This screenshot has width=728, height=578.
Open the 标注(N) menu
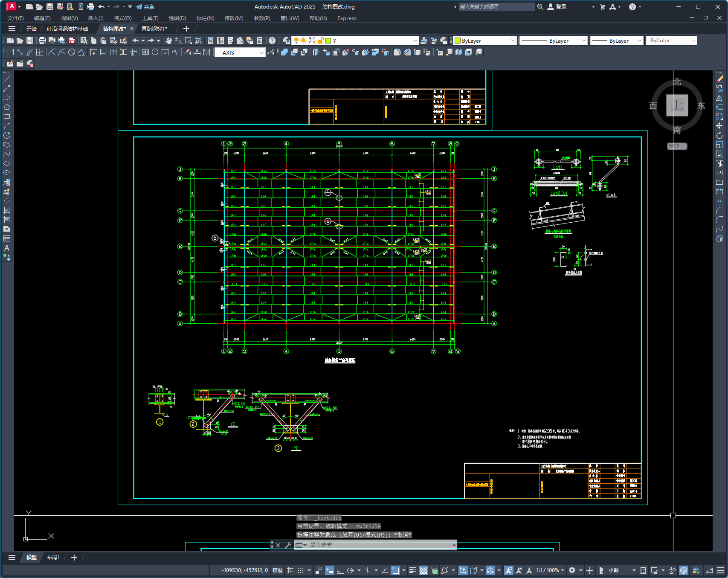(x=205, y=18)
